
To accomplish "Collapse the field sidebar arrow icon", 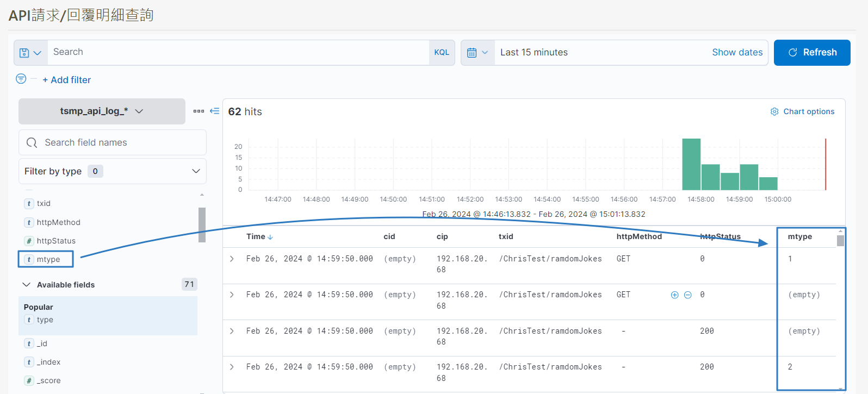I will click(214, 111).
